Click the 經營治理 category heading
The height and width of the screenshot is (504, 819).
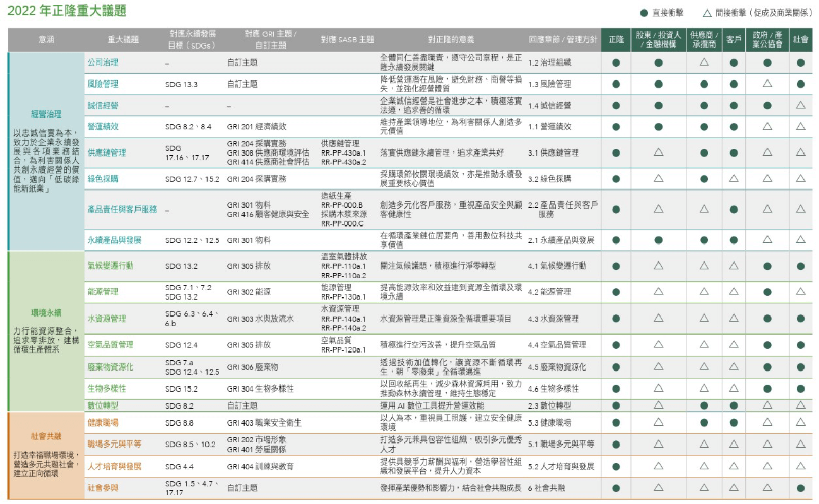46,114
